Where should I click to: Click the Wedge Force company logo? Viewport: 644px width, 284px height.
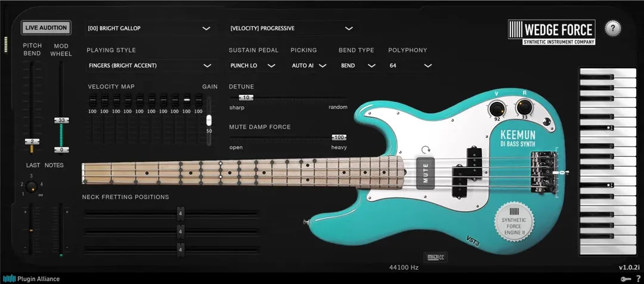point(551,32)
